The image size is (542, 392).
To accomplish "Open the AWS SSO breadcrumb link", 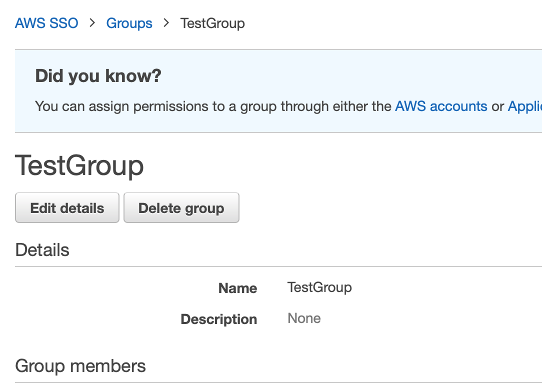I will tap(46, 23).
